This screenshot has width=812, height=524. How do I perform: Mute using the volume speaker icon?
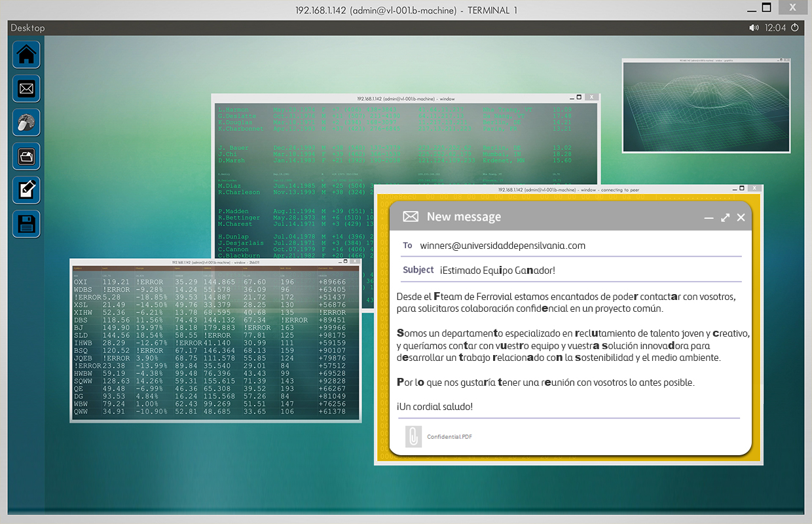tap(754, 28)
